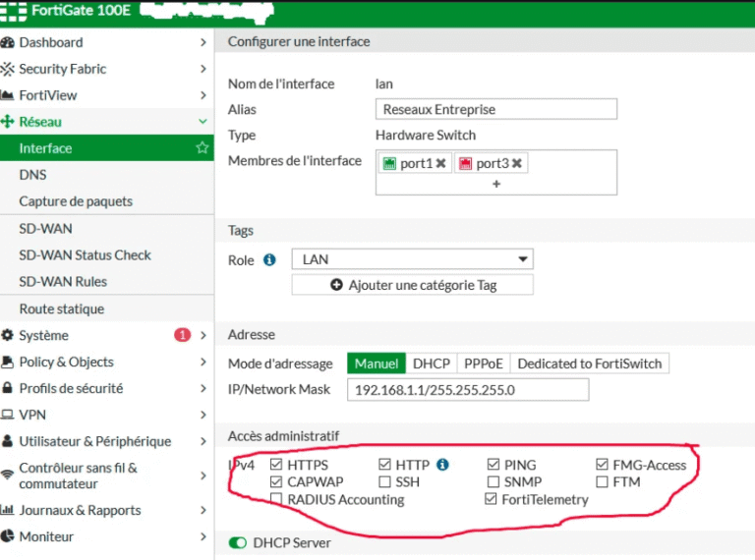The height and width of the screenshot is (560, 755).
Task: Open SD-WAN Rules
Action: tap(107, 281)
